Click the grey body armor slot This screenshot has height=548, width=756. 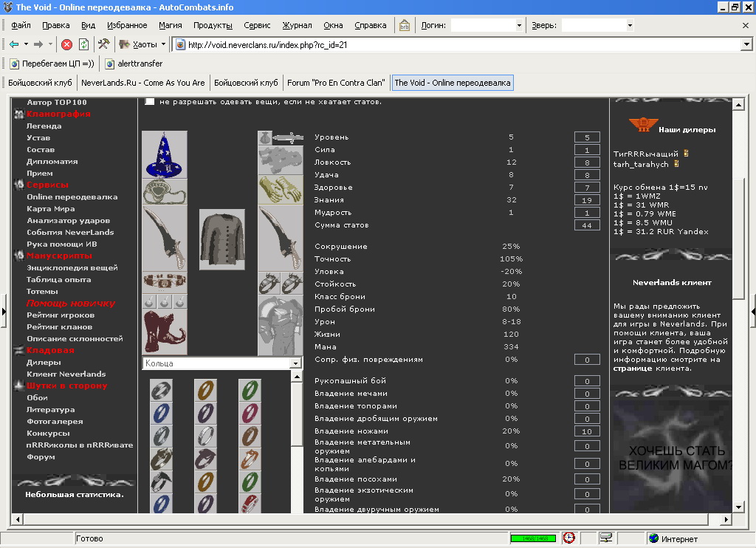coord(281,326)
